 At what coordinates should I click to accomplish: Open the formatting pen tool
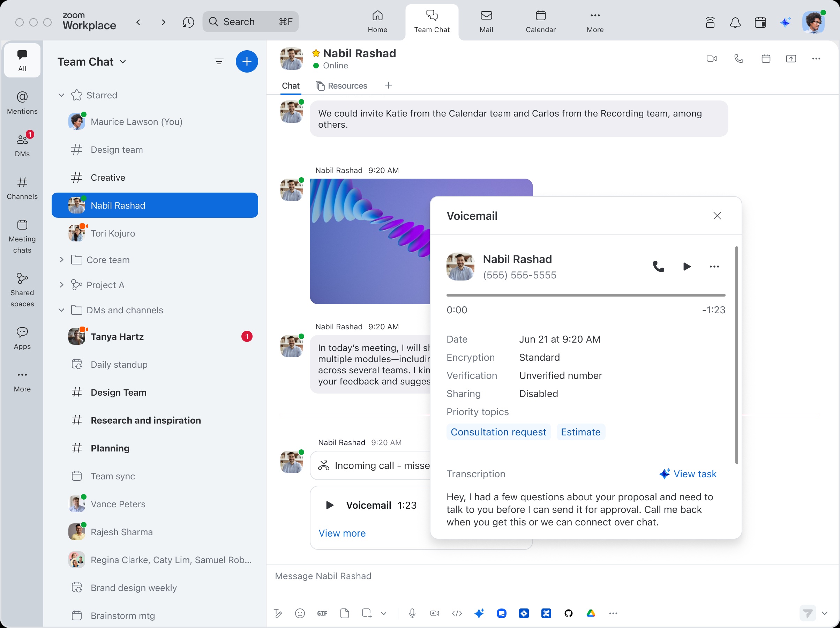click(278, 613)
